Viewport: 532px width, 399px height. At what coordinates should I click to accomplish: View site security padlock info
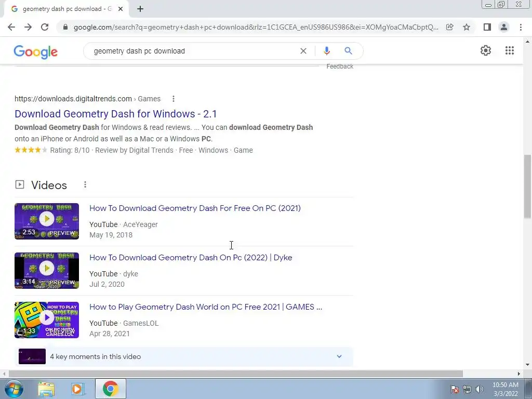click(65, 27)
